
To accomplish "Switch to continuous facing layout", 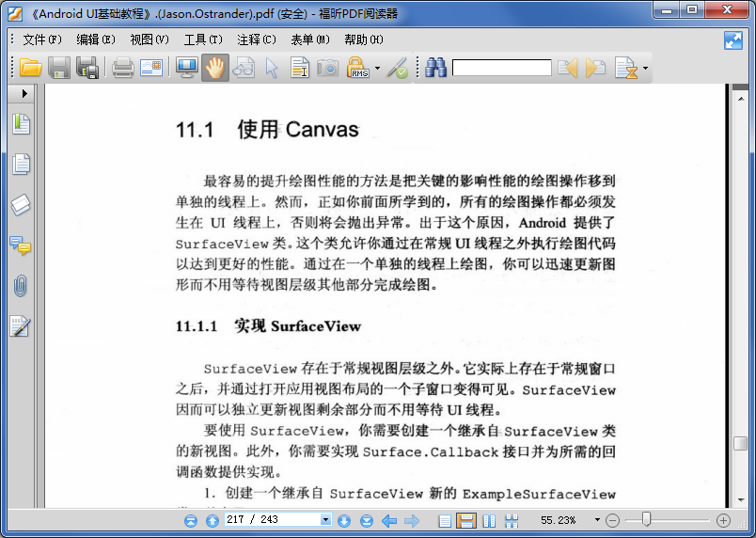I will [512, 521].
